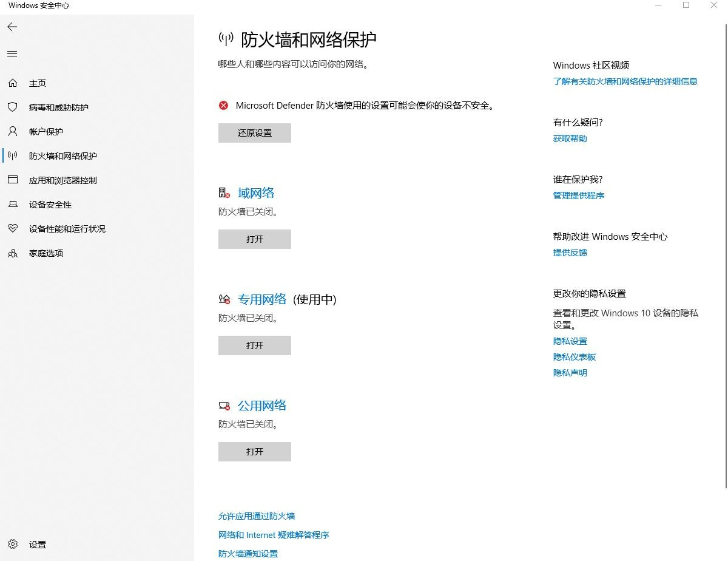728x561 pixels.
Task: Minimize the Windows 安全中心 window
Action: [x=658, y=5]
